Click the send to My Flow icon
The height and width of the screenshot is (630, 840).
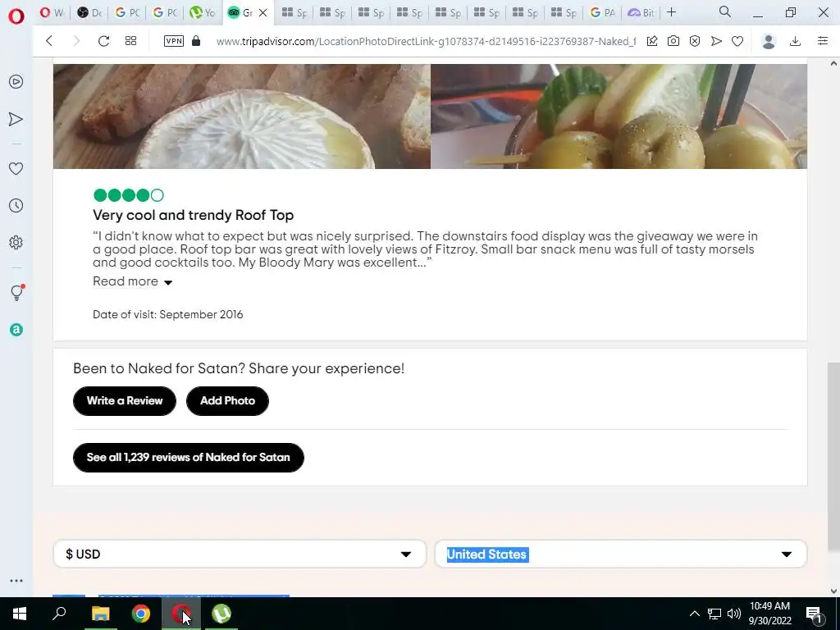coord(716,41)
